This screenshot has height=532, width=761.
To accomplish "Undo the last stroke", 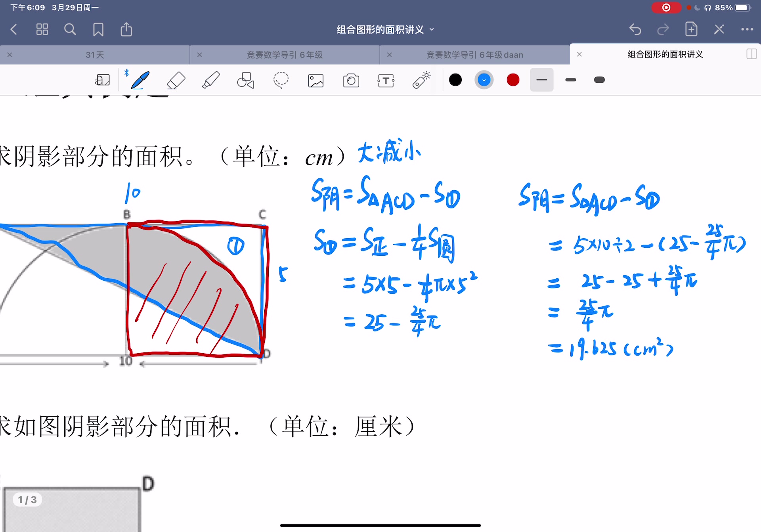I will [x=635, y=29].
